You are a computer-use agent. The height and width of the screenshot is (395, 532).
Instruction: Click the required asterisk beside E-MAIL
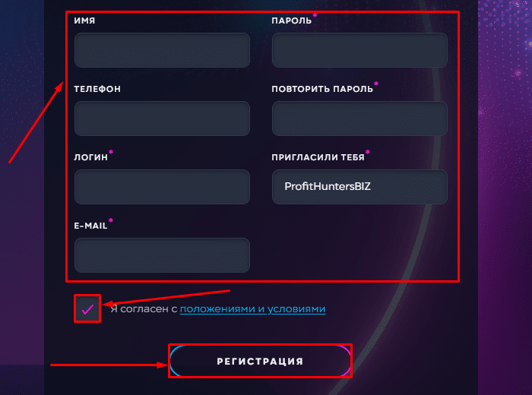click(111, 221)
